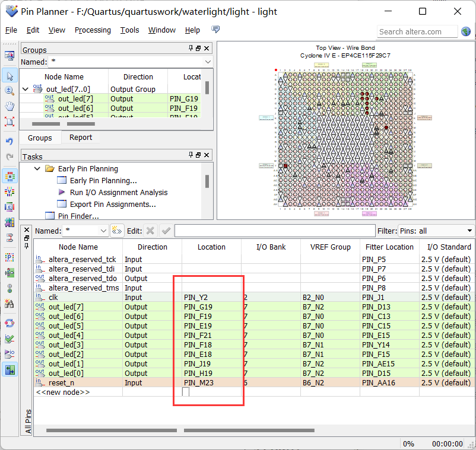Switch to the Groups tab
Image resolution: width=476 pixels, height=450 pixels.
point(40,138)
